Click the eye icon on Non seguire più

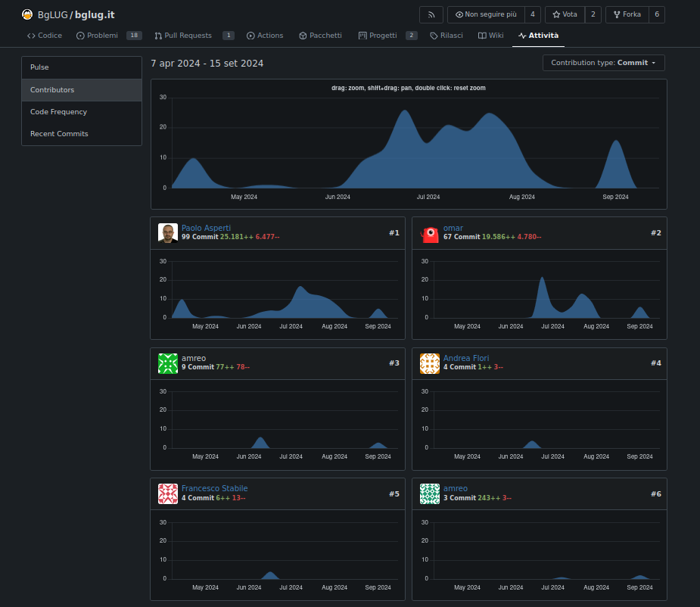coord(459,14)
